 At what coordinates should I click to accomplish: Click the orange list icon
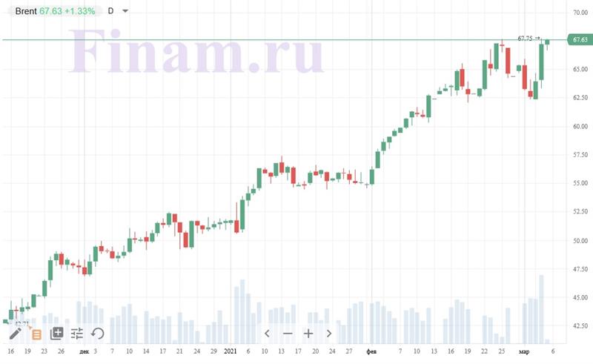(x=36, y=334)
